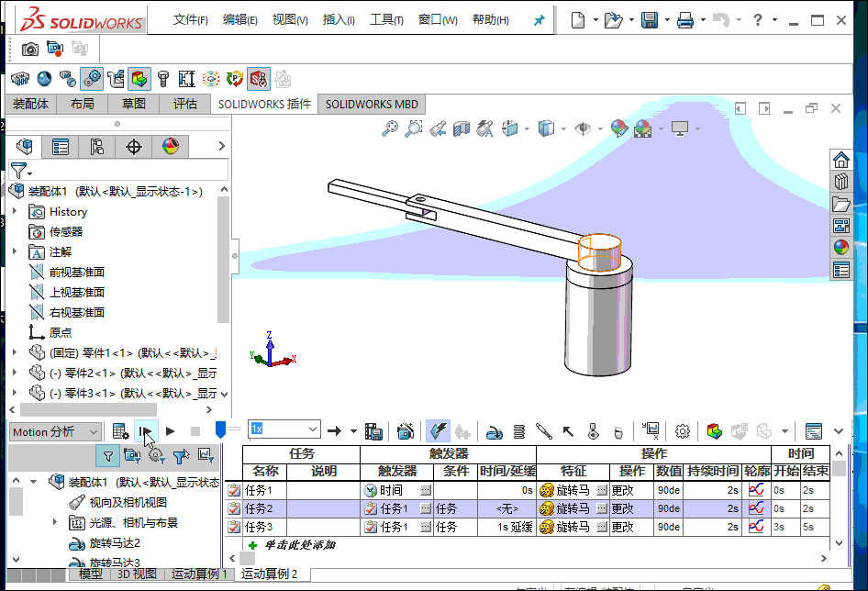Screen dimensions: 868x591
Task: Click the PhotoView 360 add-in icon
Action: 44,79
